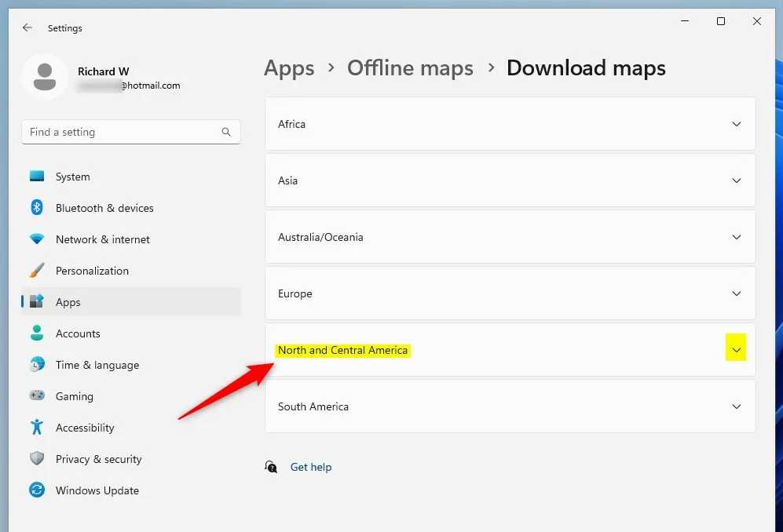Open Privacy & security shield icon
This screenshot has width=783, height=532.
click(x=37, y=459)
